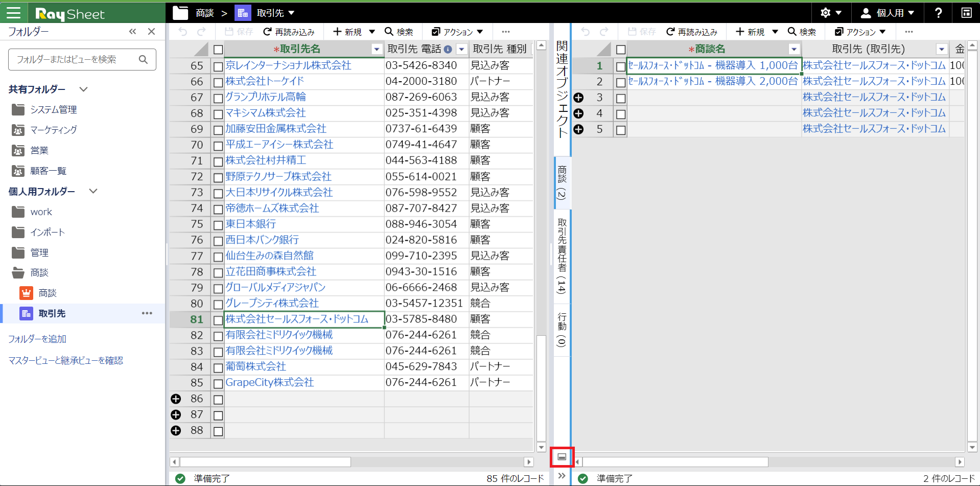The width and height of the screenshot is (980, 486).
Task: Open the 取引先 view dropdown in breadcrumb
Action: [x=291, y=13]
